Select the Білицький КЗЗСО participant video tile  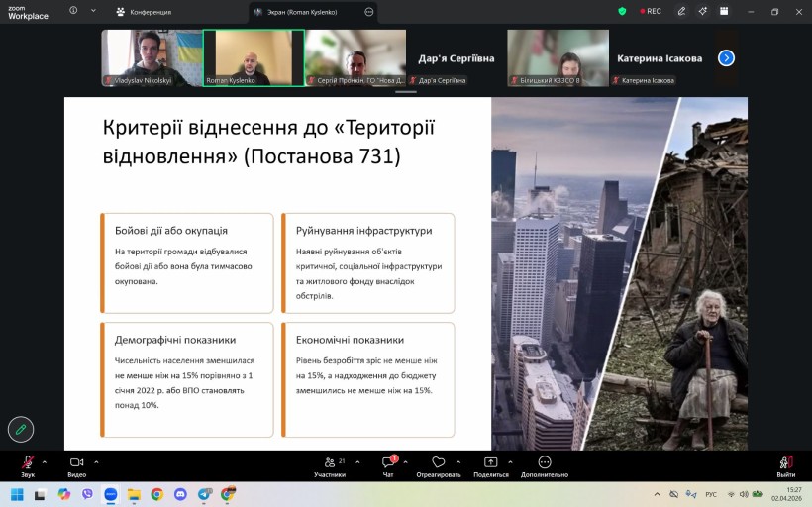pyautogui.click(x=558, y=57)
